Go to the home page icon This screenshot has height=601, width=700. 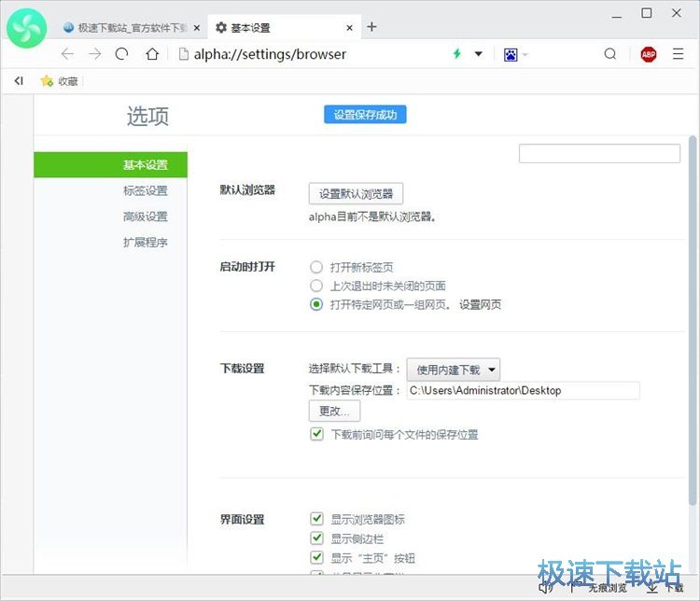coord(151,54)
